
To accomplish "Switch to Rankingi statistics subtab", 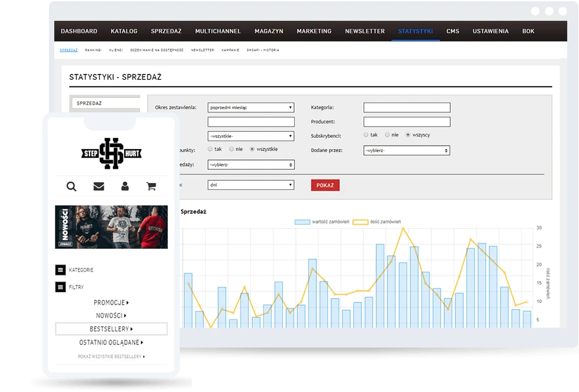I will click(x=93, y=50).
